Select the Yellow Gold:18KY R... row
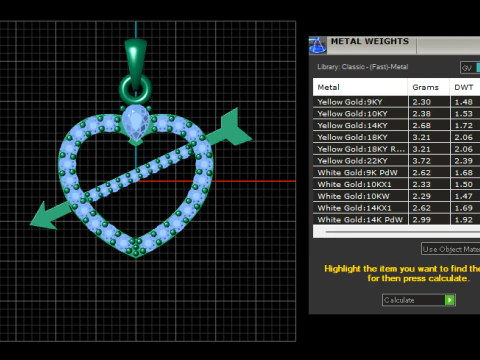The height and width of the screenshot is (360, 480). pyautogui.click(x=397, y=149)
